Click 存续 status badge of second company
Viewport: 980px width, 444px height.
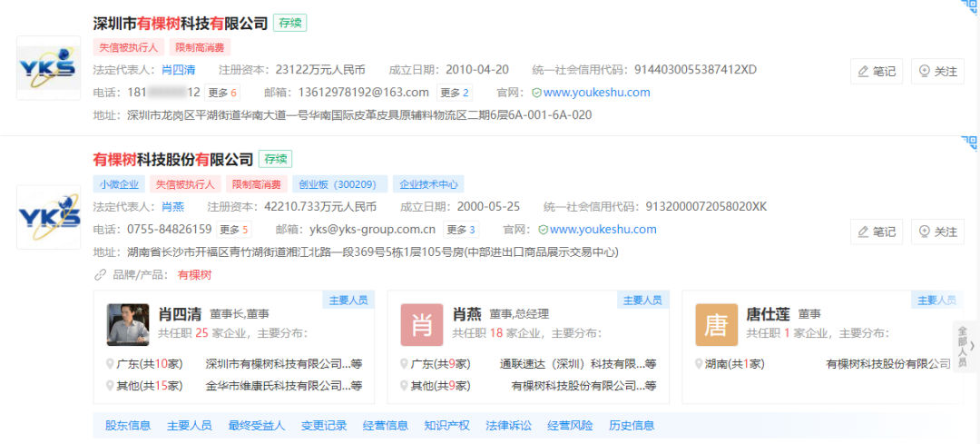276,160
